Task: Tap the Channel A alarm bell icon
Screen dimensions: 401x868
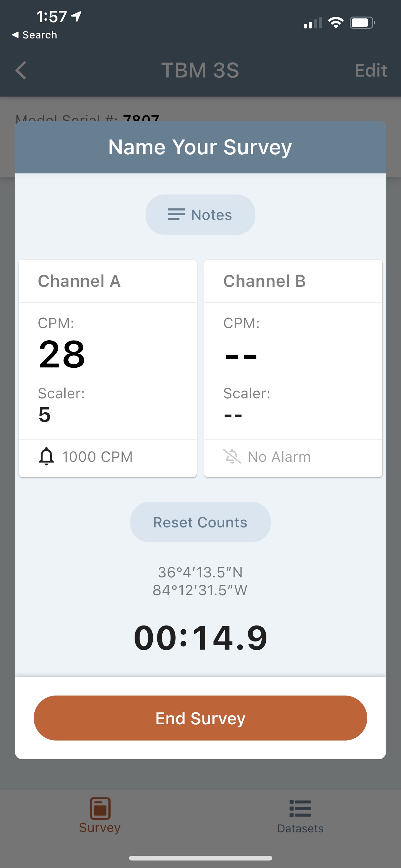Action: tap(47, 456)
